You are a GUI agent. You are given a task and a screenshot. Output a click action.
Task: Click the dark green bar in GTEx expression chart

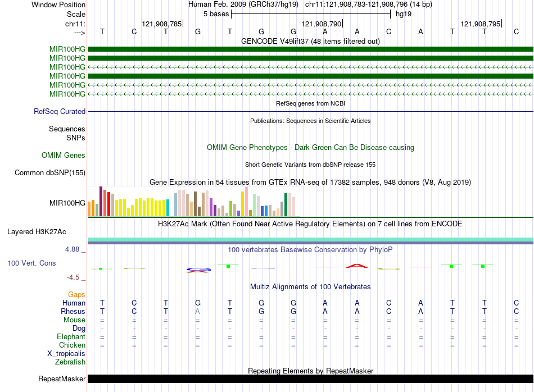click(x=286, y=204)
